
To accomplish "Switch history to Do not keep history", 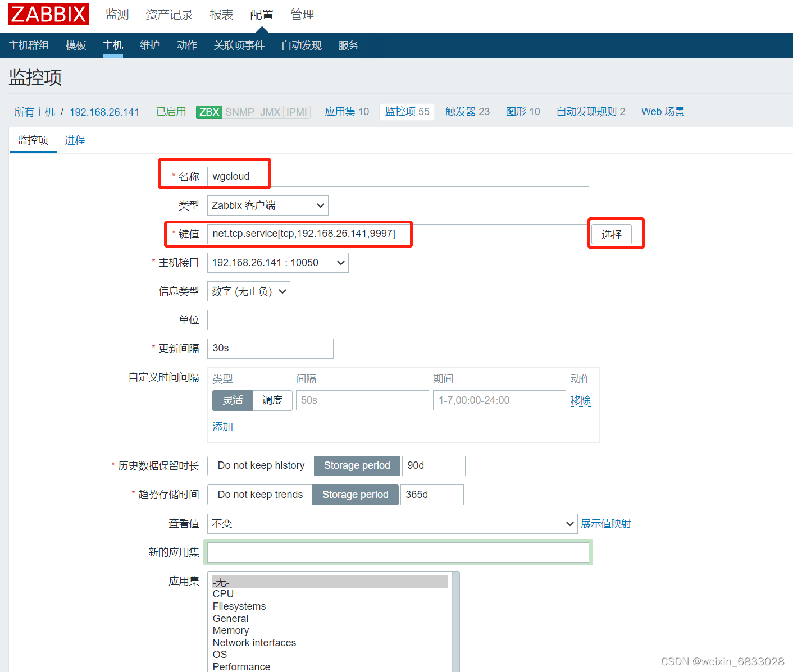I will click(260, 465).
